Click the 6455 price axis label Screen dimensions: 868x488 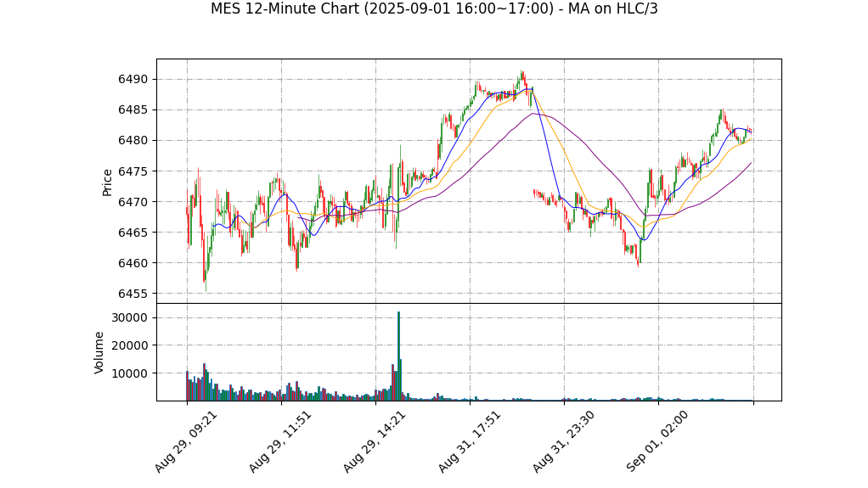pos(133,294)
